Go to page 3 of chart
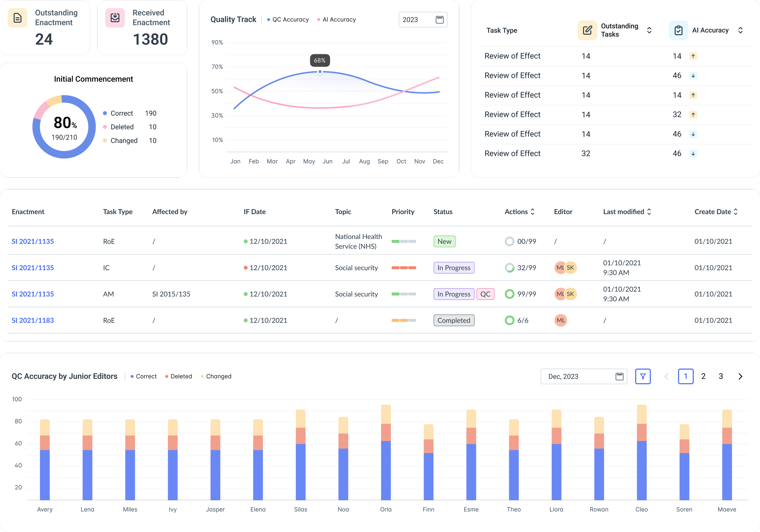Screen dimensions: 760x532 click(720, 376)
